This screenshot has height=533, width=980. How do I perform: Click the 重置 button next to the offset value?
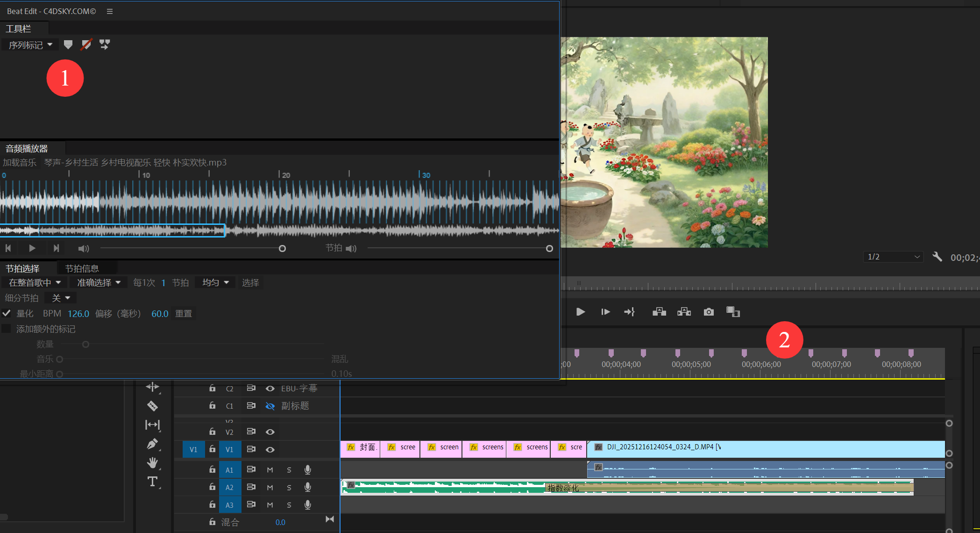[184, 313]
